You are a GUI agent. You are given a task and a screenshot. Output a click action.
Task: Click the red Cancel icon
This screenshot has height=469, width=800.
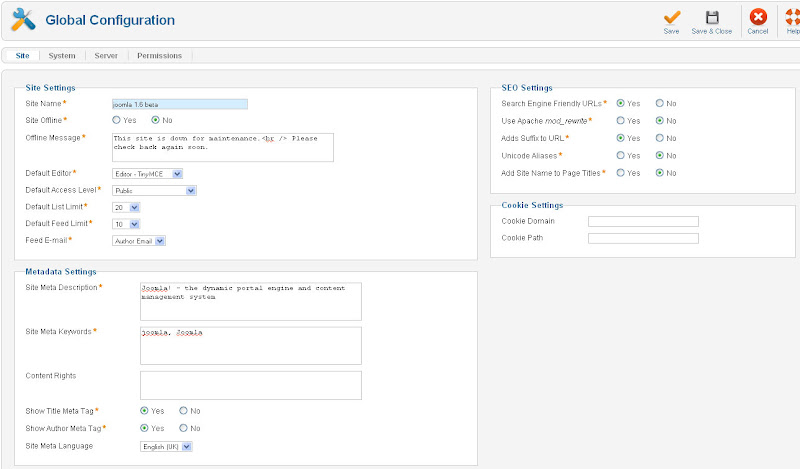(758, 17)
